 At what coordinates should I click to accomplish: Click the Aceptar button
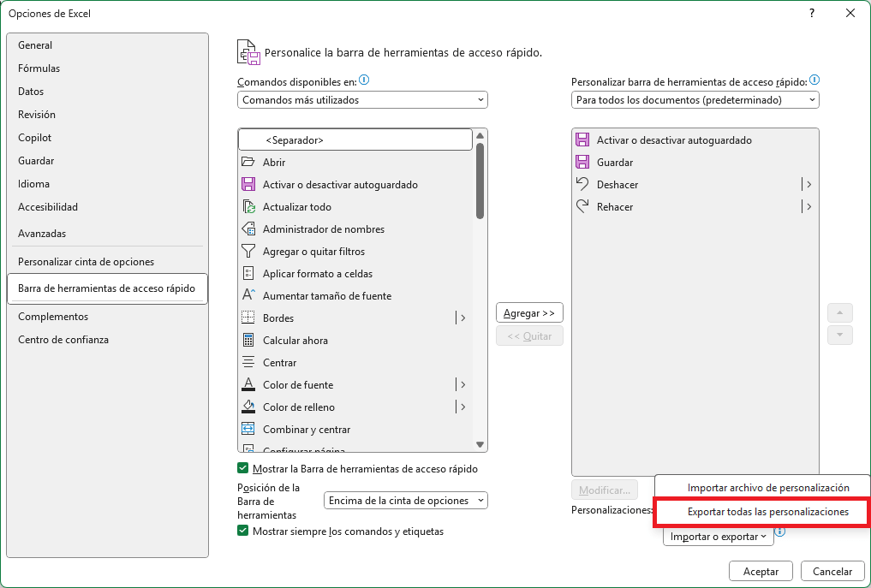click(761, 572)
